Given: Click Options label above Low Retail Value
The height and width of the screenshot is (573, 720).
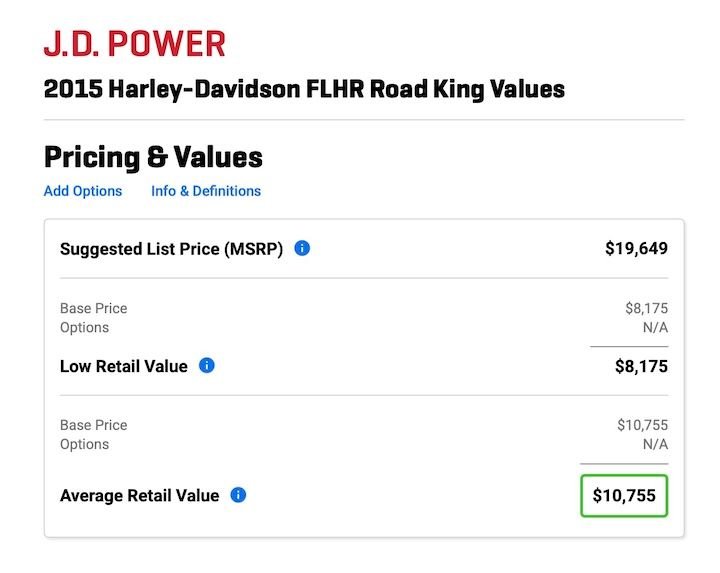Looking at the screenshot, I should (85, 327).
